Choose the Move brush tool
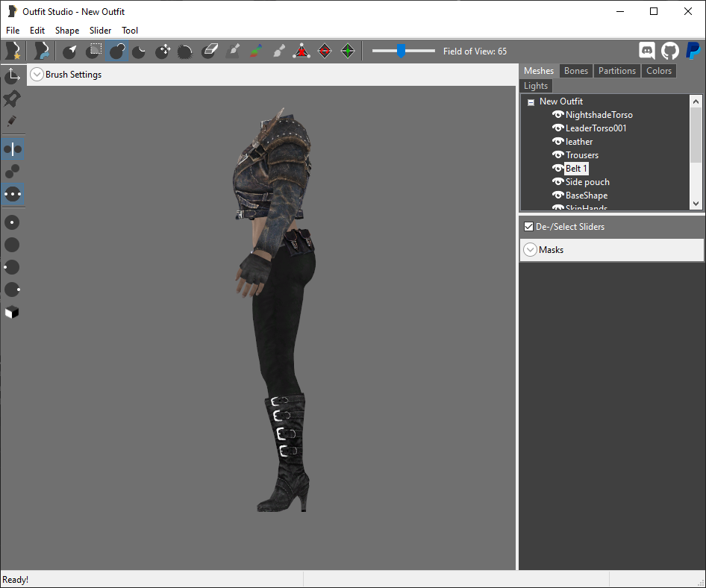 (163, 51)
